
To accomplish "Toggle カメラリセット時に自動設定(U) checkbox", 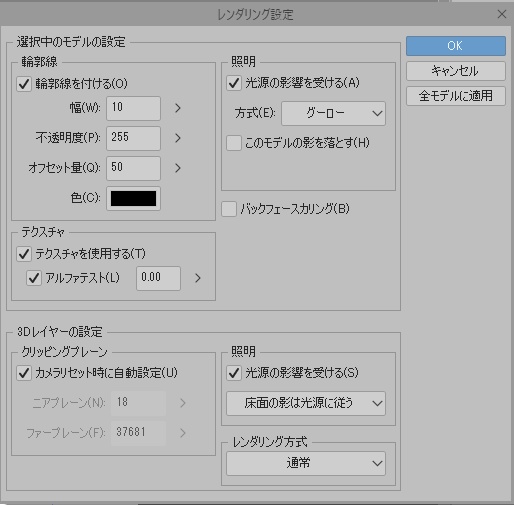I will (24, 373).
